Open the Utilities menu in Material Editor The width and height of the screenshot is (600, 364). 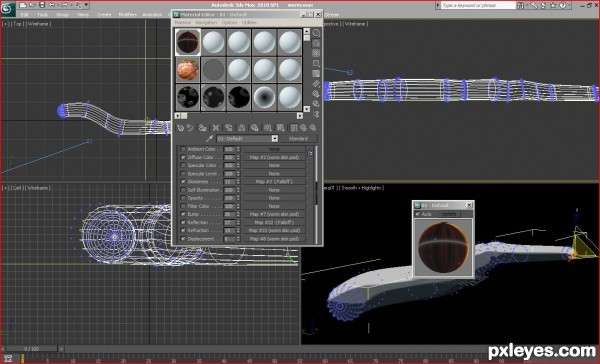249,23
